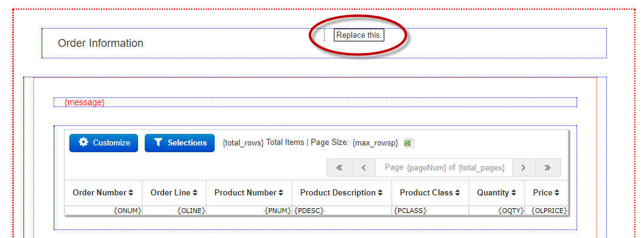Sort by Price arrows
The height and width of the screenshot is (238, 644).
point(556,192)
